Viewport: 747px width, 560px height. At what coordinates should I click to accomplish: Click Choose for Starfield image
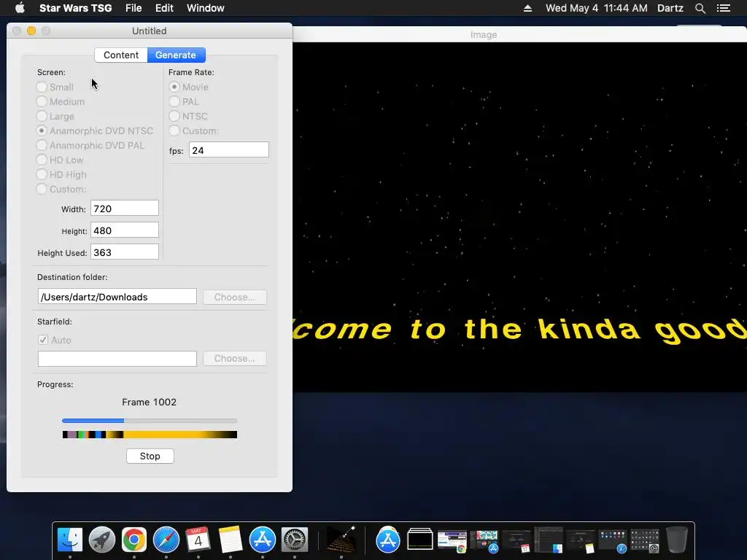234,358
